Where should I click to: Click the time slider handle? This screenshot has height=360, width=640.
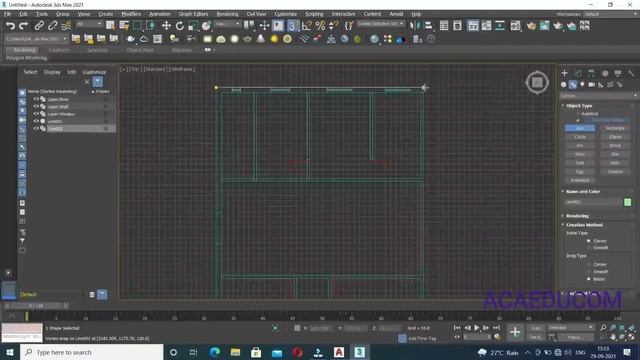[x=36, y=306]
